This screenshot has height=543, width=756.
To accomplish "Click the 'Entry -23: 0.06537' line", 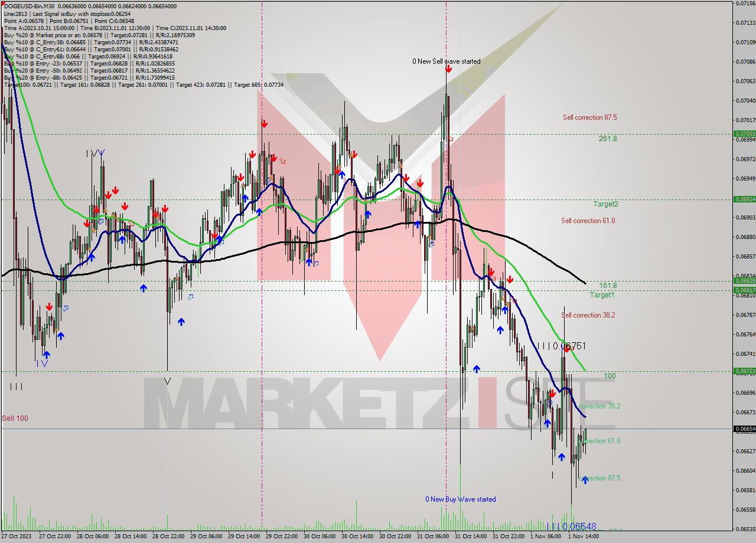I will [x=89, y=63].
